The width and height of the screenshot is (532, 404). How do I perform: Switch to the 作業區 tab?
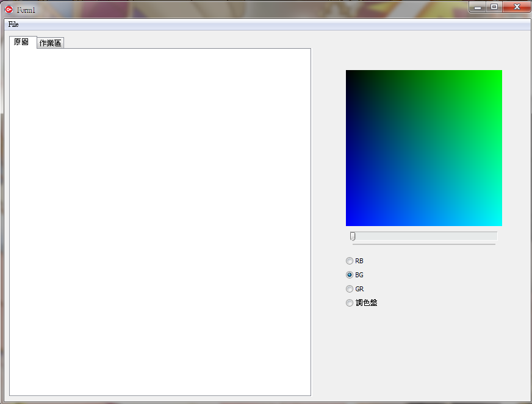(50, 43)
